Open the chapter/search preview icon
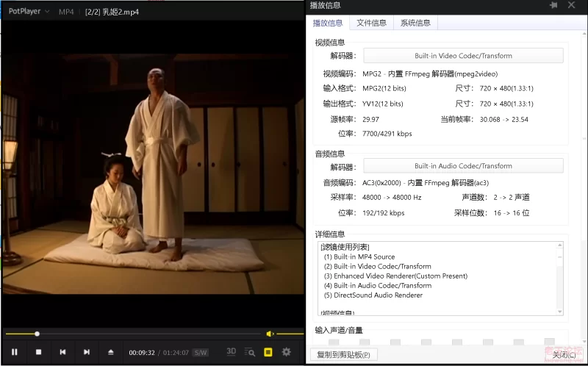Screen dimensions: 588x366 coord(250,352)
